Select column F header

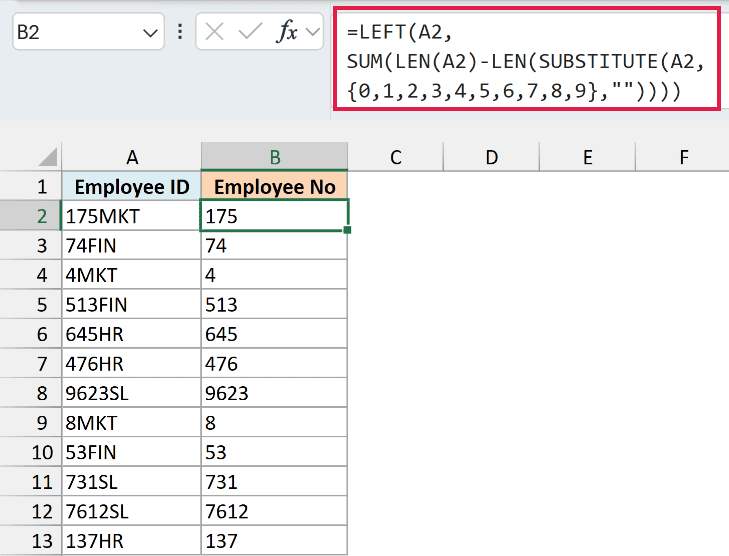(x=683, y=157)
